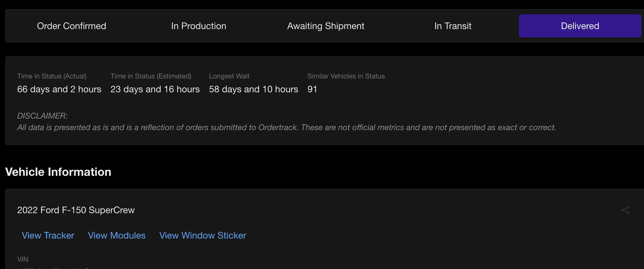The width and height of the screenshot is (644, 269).
Task: Click the Time in Status (Actual) label
Action: (52, 76)
